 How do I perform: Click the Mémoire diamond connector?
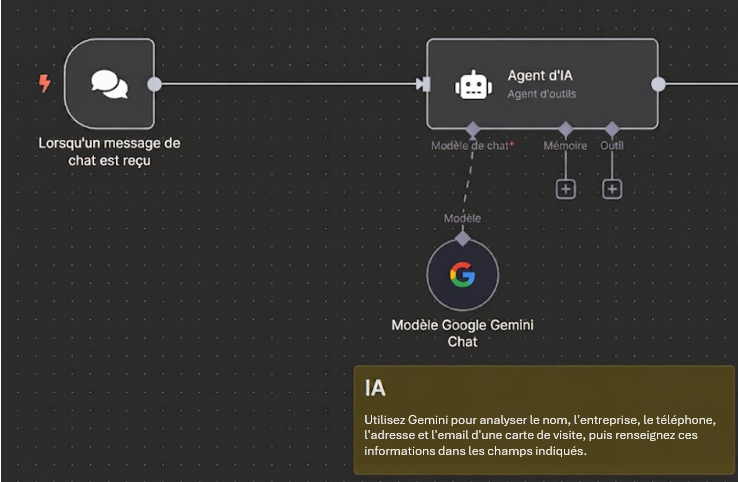565,129
